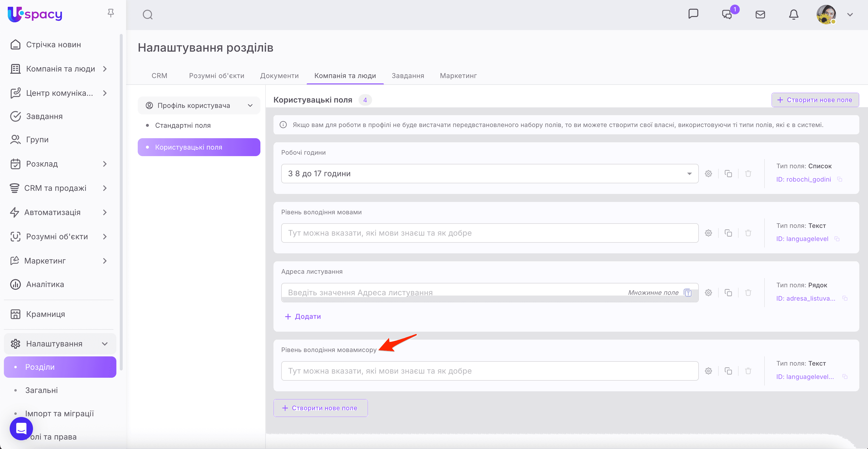Screen dimensions: 868x449
Task: Switch to the Розумні об'єкти tab
Action: [x=216, y=75]
